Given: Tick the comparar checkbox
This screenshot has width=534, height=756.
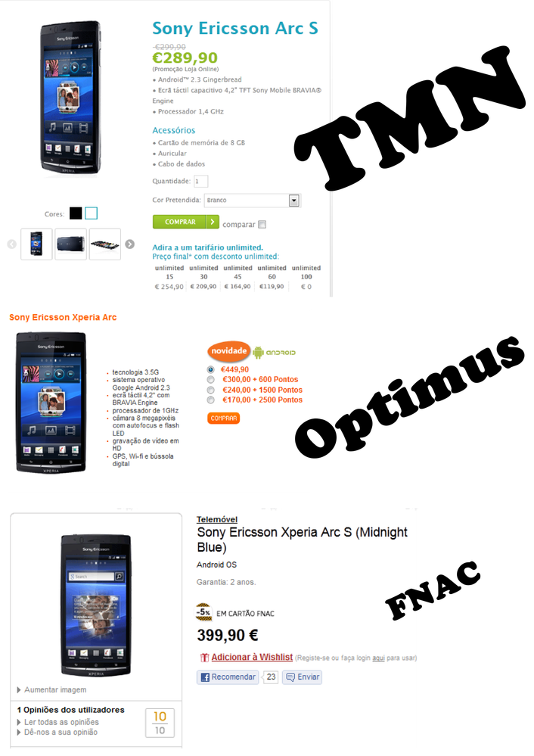Looking at the screenshot, I should tap(262, 224).
